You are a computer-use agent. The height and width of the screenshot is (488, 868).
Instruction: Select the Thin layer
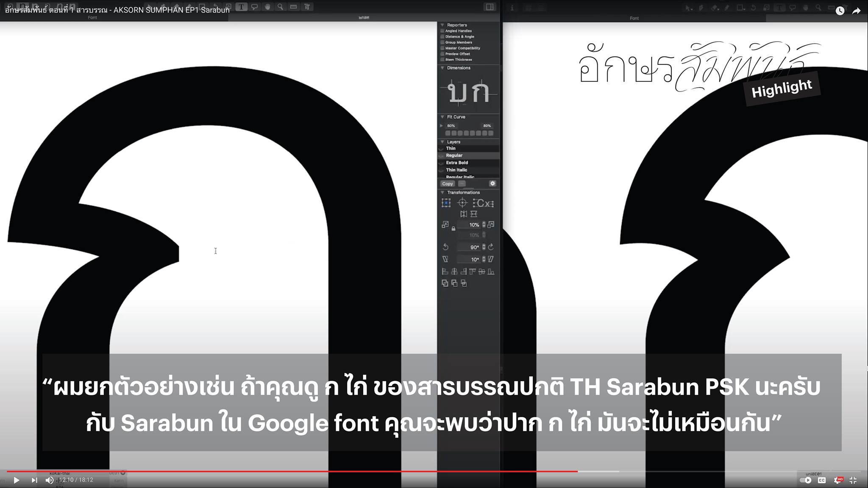[468, 148]
